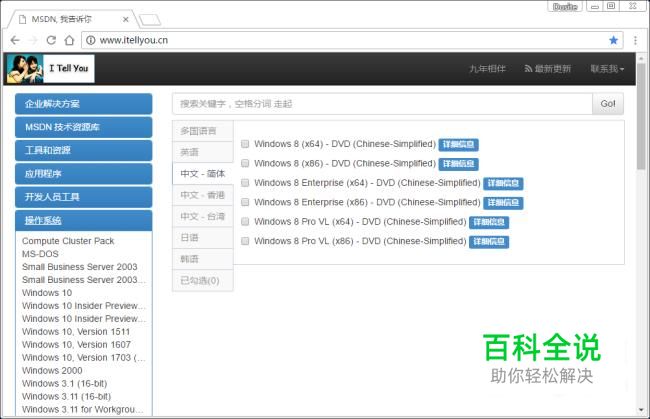Screen dimensions: 650x419
Task: Click the Go! search button
Action: (x=608, y=104)
